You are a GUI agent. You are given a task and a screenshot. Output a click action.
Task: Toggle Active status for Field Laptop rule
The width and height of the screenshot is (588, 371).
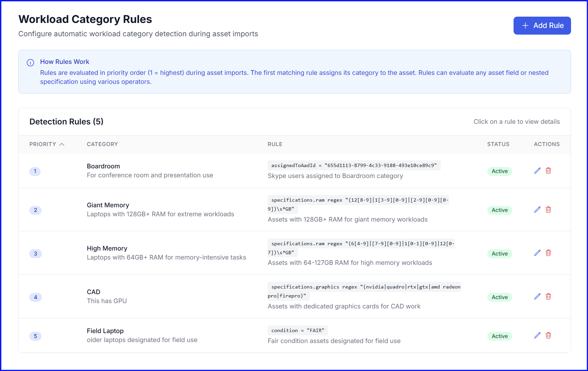point(499,336)
